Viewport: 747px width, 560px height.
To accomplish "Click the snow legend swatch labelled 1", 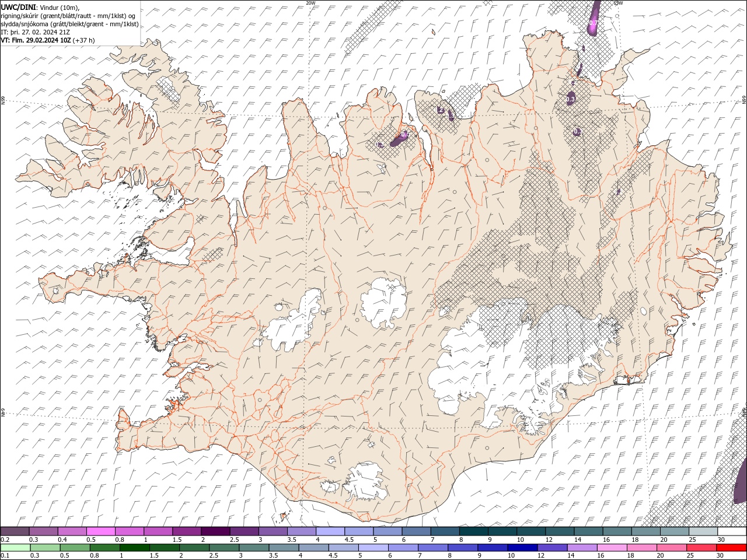I will click(x=158, y=531).
